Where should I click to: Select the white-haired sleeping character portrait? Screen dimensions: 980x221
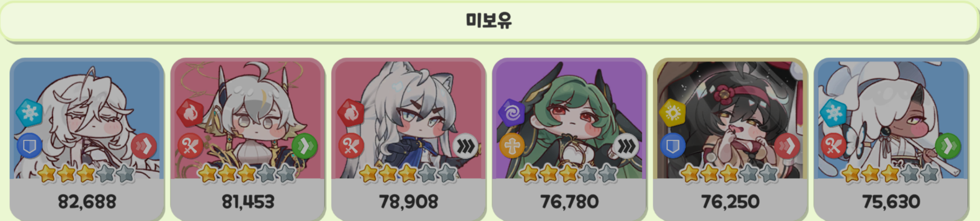click(87, 119)
